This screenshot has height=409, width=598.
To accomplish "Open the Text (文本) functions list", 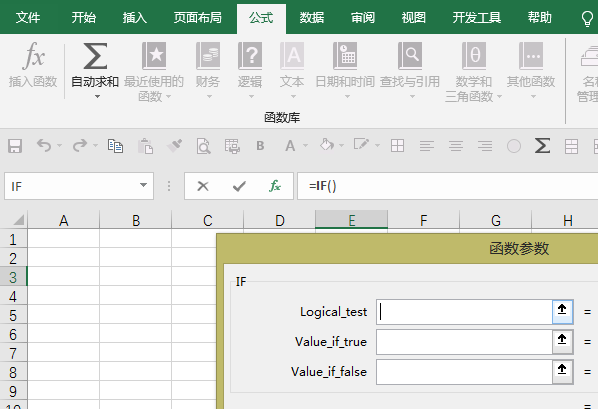I will 292,71.
